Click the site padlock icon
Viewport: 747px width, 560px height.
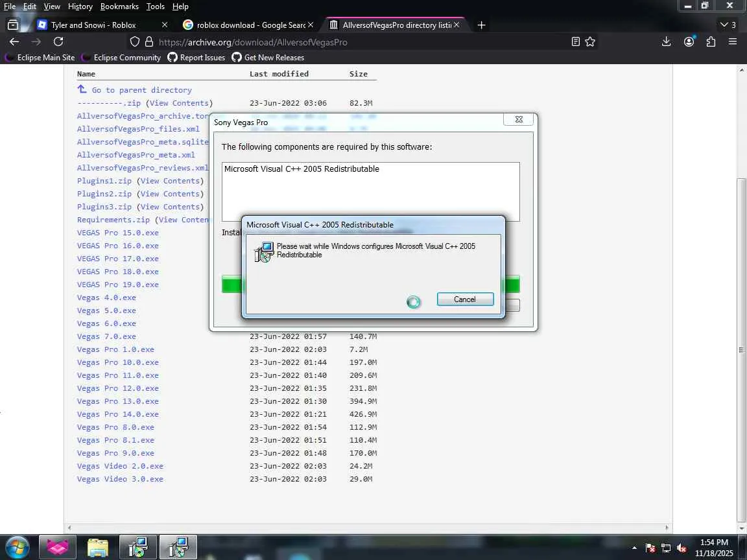coord(149,42)
